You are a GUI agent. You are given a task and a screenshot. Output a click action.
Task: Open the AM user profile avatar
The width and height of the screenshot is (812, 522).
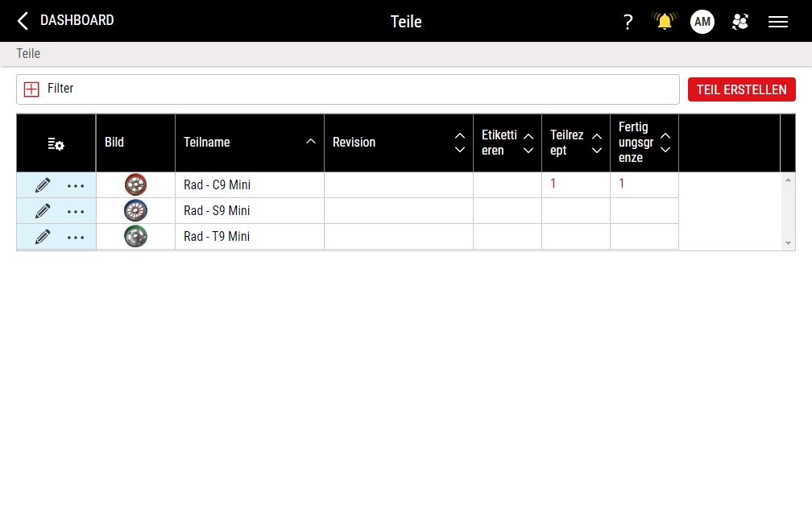702,22
